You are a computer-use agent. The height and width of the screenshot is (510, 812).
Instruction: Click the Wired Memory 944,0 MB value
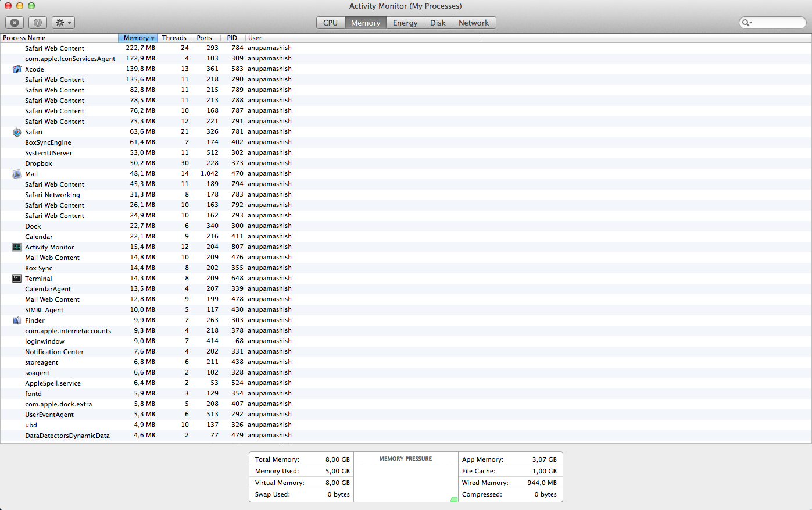pos(542,483)
